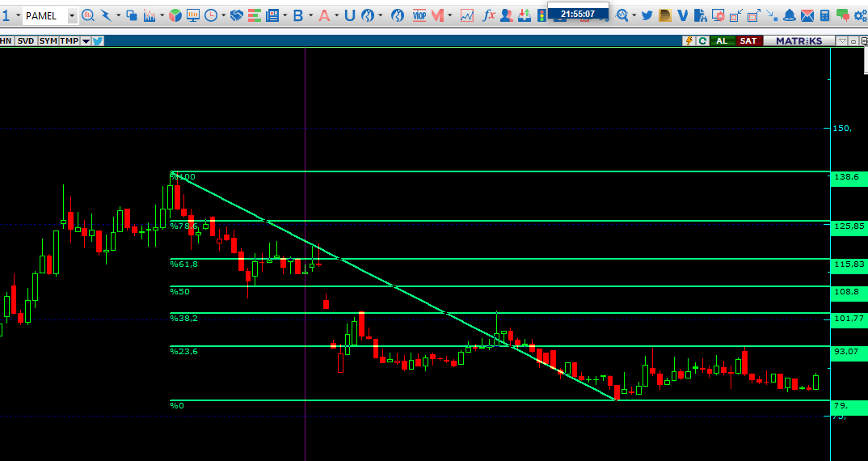The image size is (868, 461).
Task: Click the blue U toolbar icon
Action: click(x=349, y=15)
